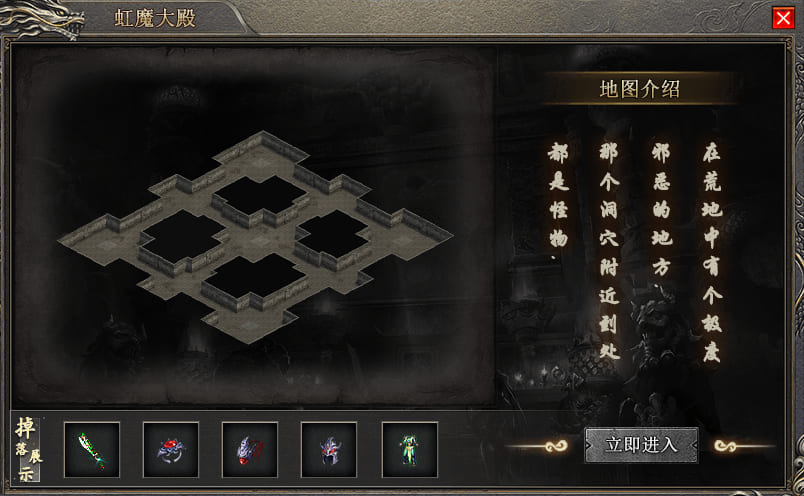Click the text column 在荒地中有个极度

click(712, 252)
